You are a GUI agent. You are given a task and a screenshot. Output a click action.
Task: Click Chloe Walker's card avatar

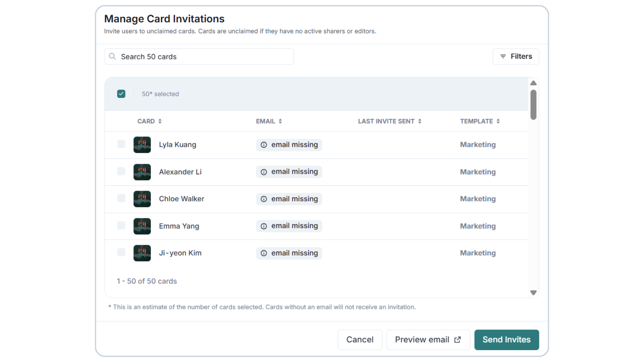[142, 199]
